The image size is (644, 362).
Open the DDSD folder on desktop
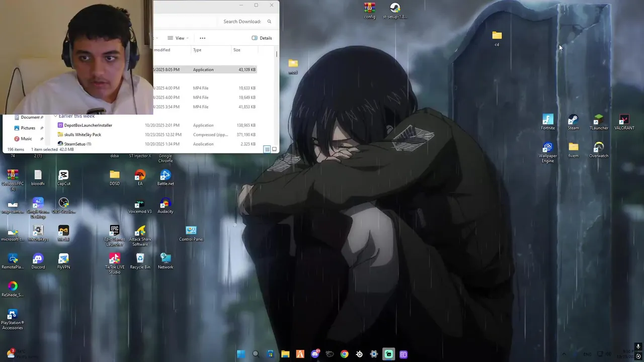pos(115,177)
